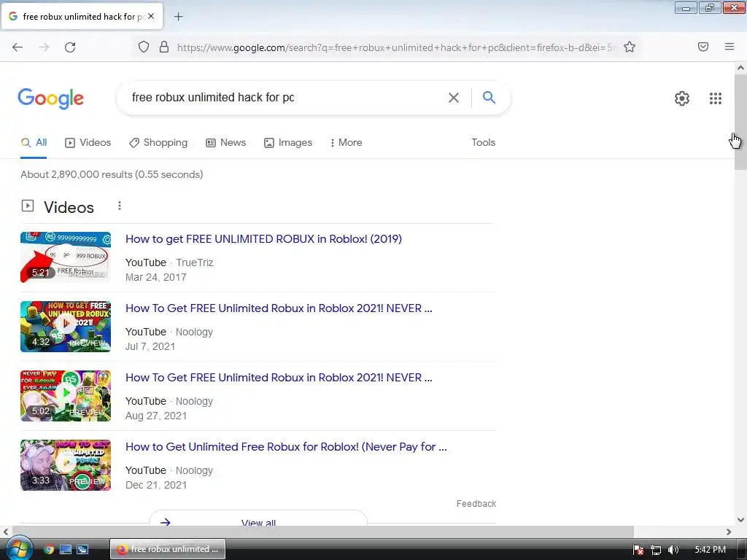Click the 5:42 PM system clock
The height and width of the screenshot is (560, 747).
click(x=710, y=550)
